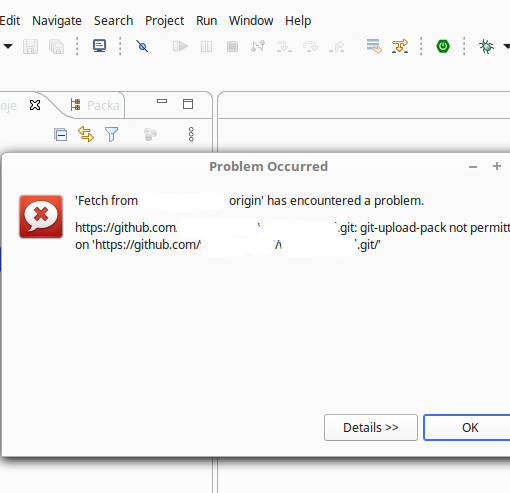Click the Step Over icon
Screen dimensions: 510x493
310,46
